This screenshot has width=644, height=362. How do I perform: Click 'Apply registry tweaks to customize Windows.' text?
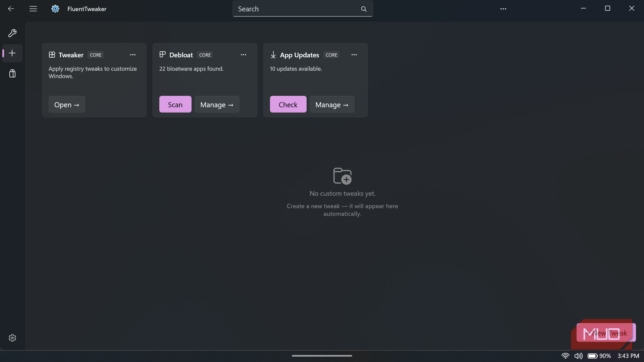click(93, 72)
